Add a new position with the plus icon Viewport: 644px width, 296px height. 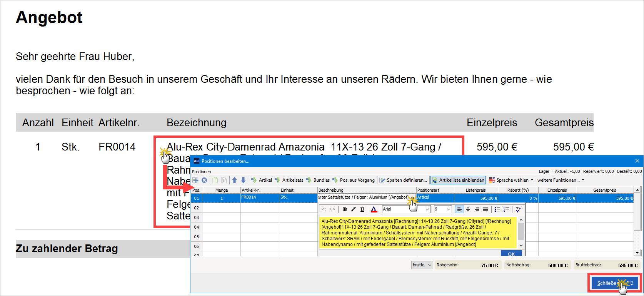[x=196, y=180]
